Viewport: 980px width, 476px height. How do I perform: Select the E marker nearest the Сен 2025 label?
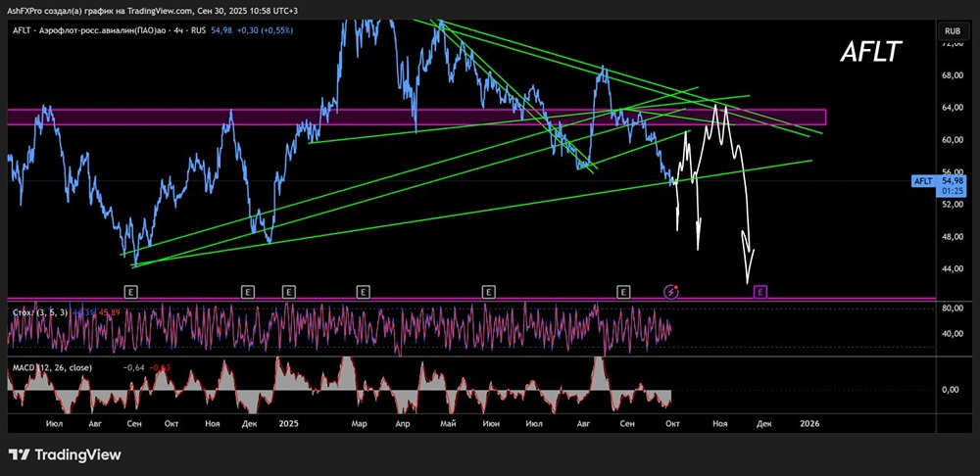(x=622, y=291)
